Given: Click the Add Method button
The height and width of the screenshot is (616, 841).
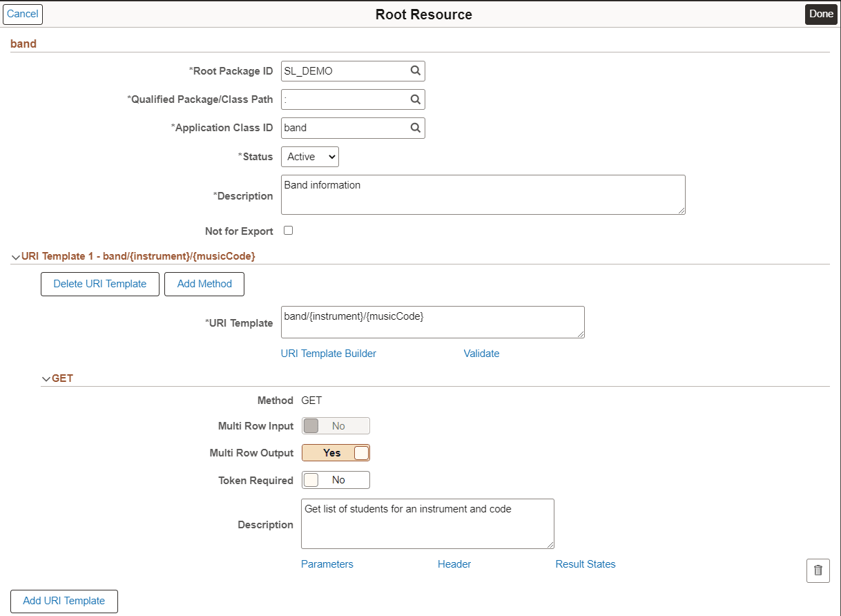Looking at the screenshot, I should (204, 284).
